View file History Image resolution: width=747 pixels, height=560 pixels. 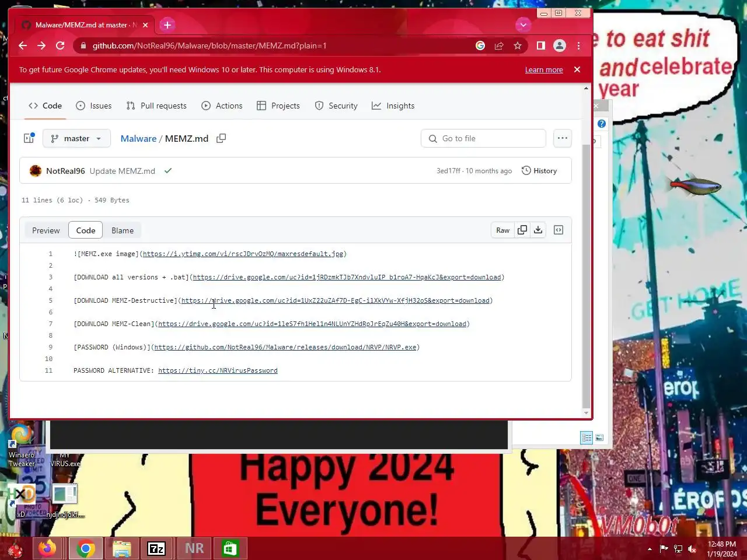[539, 171]
